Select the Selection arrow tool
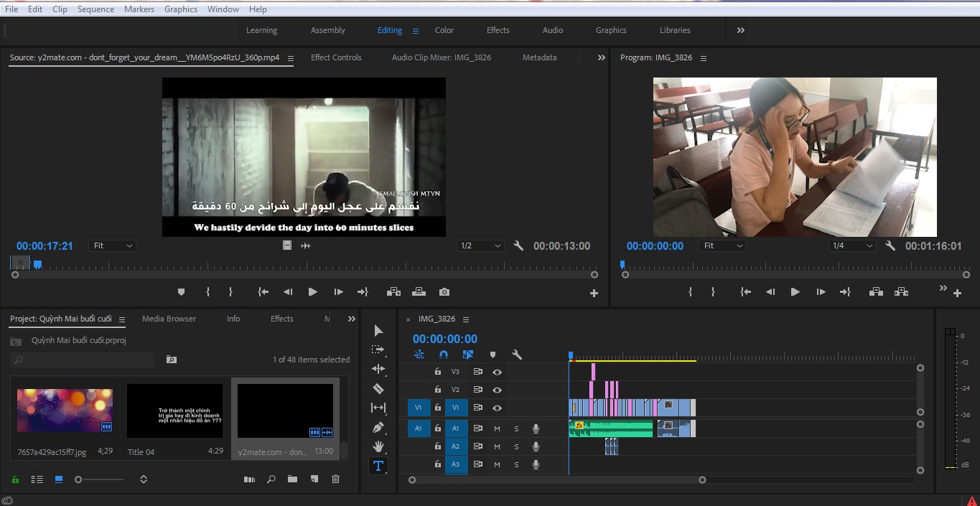Screen dimensions: 980x506 [378, 331]
